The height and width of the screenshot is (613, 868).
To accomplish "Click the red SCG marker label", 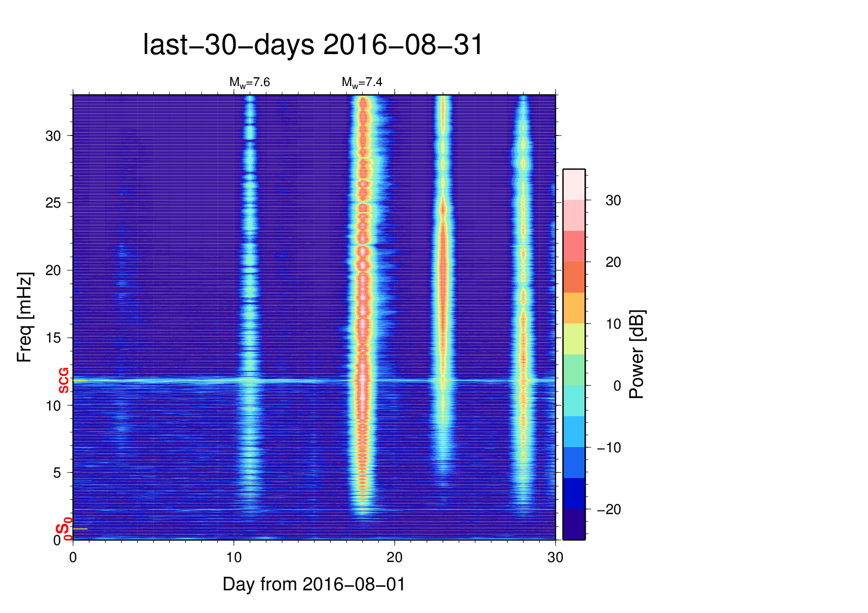I will click(x=63, y=381).
